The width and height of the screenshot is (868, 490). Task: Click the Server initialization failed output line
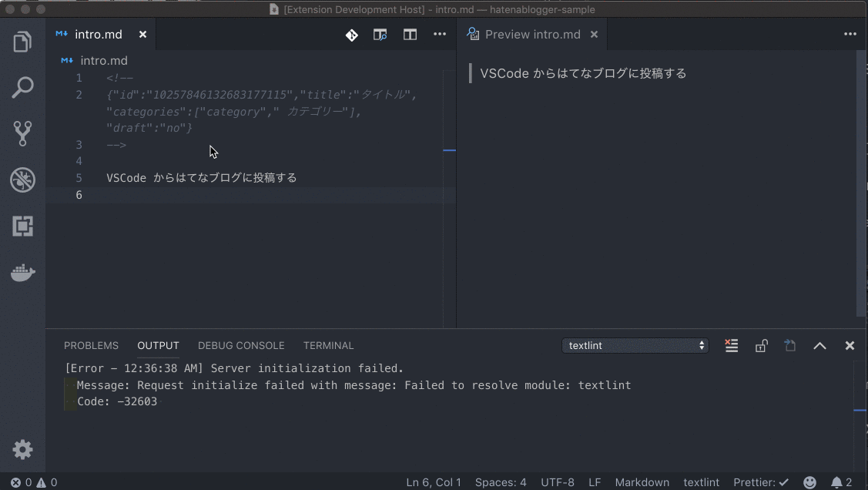(x=234, y=368)
